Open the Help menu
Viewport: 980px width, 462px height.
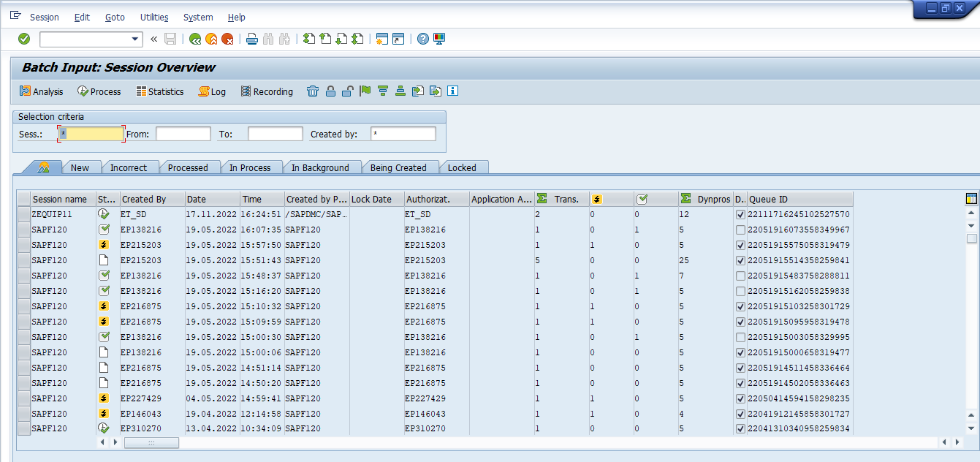237,17
